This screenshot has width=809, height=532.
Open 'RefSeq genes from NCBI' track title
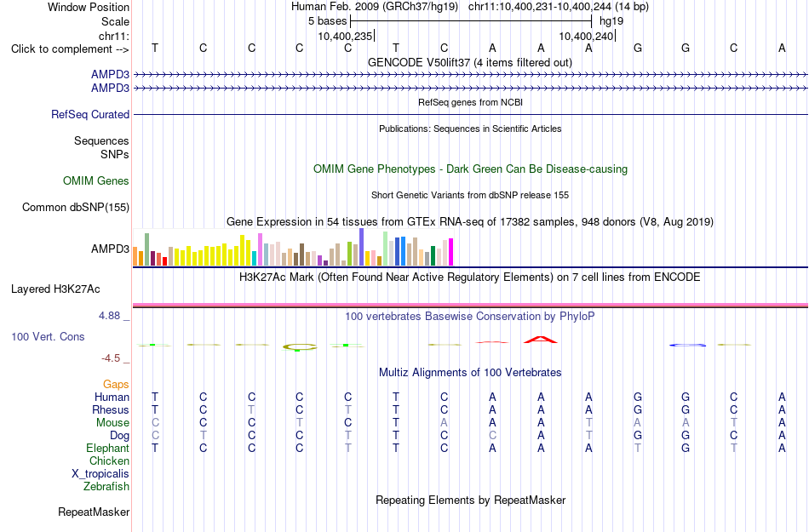click(470, 102)
